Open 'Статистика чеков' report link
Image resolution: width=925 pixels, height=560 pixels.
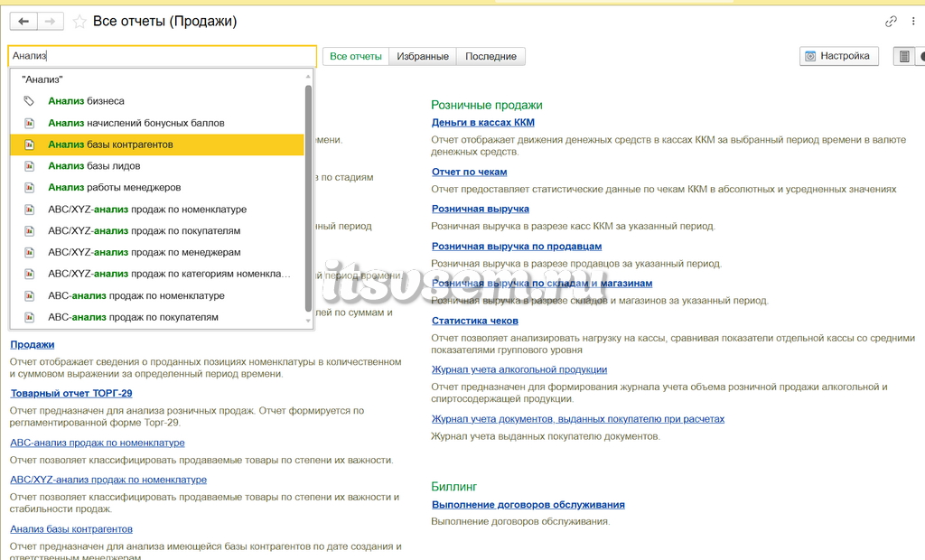point(475,321)
